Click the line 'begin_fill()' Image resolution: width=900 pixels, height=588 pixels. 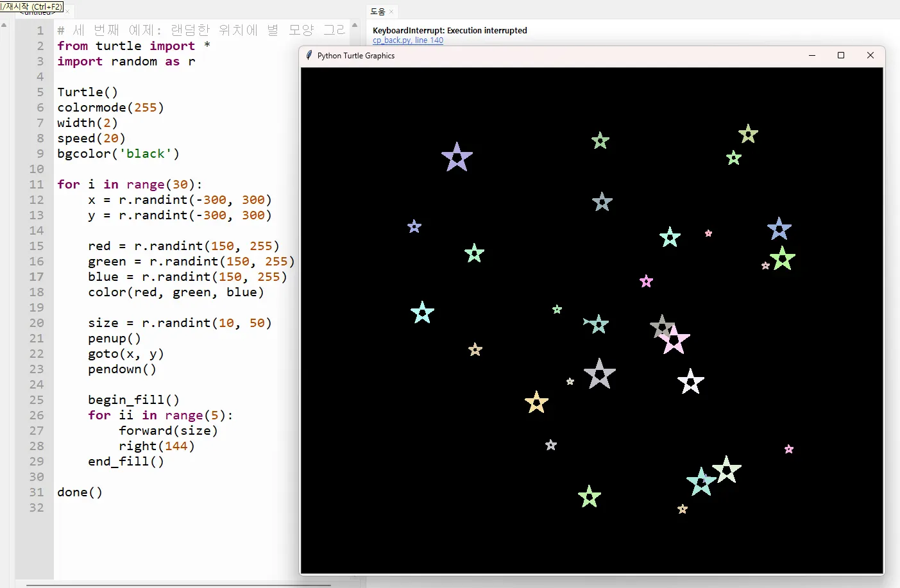[x=133, y=399]
